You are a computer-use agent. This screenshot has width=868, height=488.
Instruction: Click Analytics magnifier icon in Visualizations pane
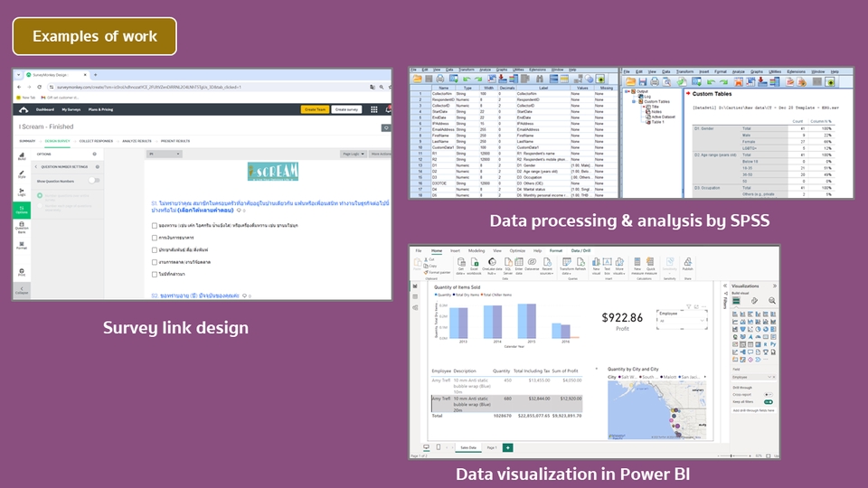771,300
